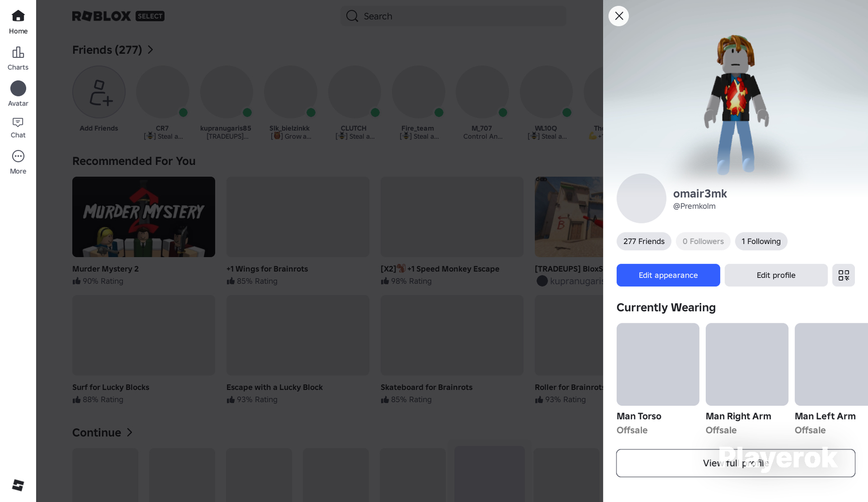The height and width of the screenshot is (502, 868).
Task: Open the 1 Following pill
Action: pyautogui.click(x=761, y=241)
